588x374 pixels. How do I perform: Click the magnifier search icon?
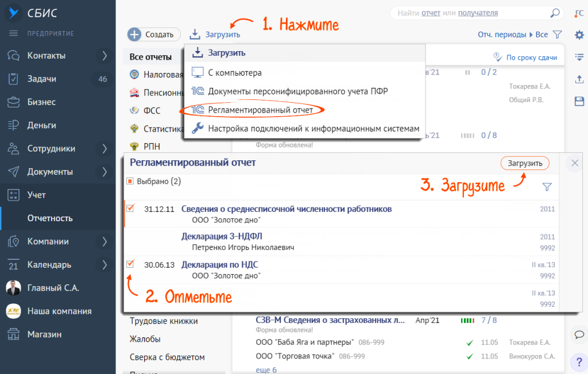pyautogui.click(x=555, y=13)
